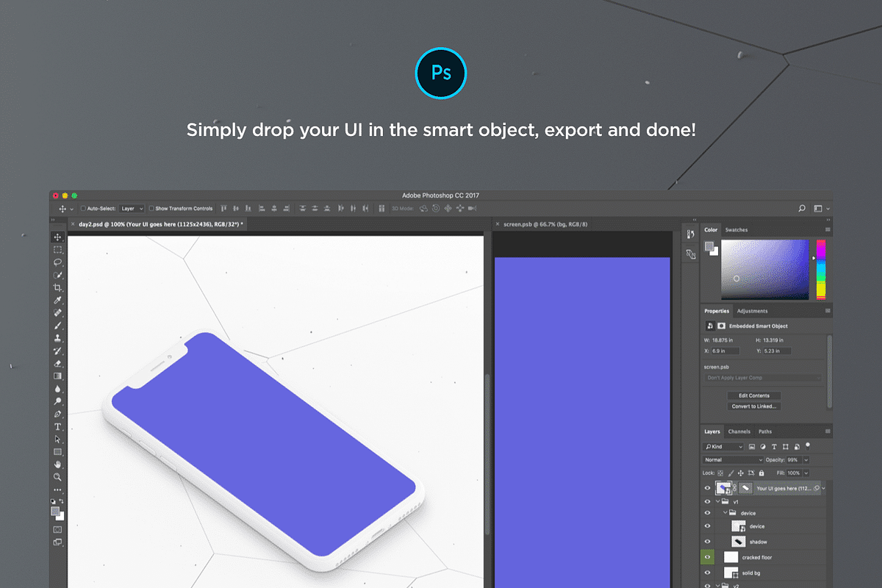
Task: Click the Change Screen Mode icon
Action: pyautogui.click(x=57, y=542)
